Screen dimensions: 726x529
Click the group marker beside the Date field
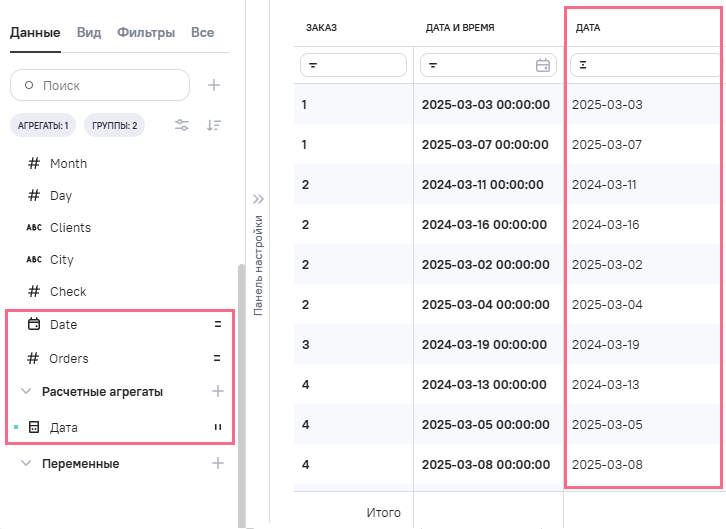coord(217,325)
